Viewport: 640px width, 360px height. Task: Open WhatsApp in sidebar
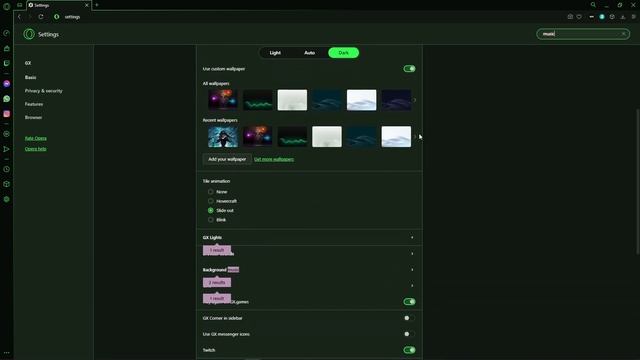click(7, 99)
